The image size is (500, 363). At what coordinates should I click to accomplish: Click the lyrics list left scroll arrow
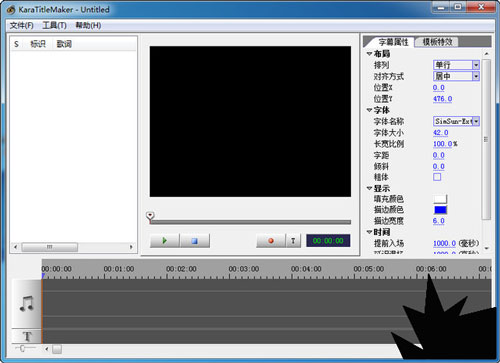[x=15, y=247]
